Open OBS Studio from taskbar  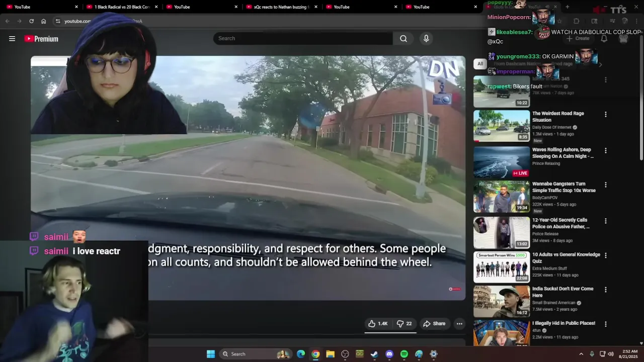point(345,354)
